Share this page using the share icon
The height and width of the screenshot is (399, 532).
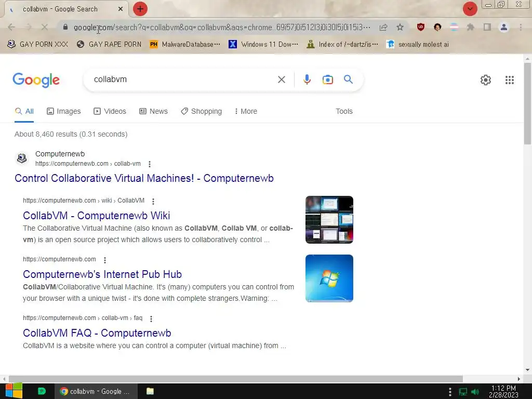pyautogui.click(x=383, y=27)
